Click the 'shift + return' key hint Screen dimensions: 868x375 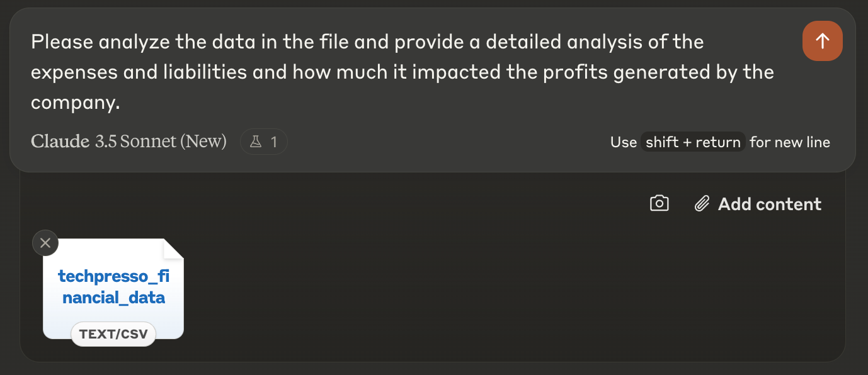(x=693, y=142)
